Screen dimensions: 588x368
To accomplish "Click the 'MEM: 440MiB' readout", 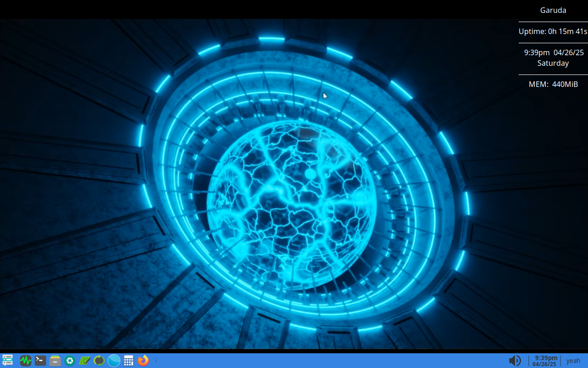I will [553, 84].
